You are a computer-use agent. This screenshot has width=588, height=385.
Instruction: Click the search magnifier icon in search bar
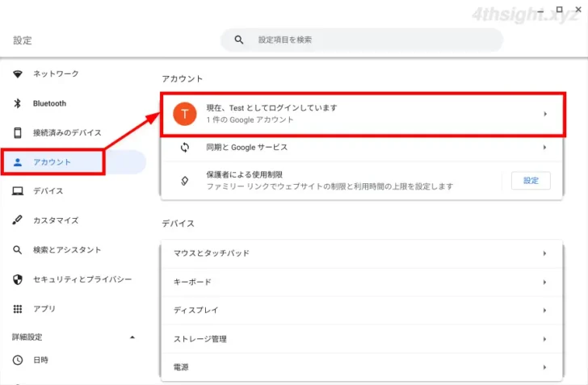coord(239,40)
